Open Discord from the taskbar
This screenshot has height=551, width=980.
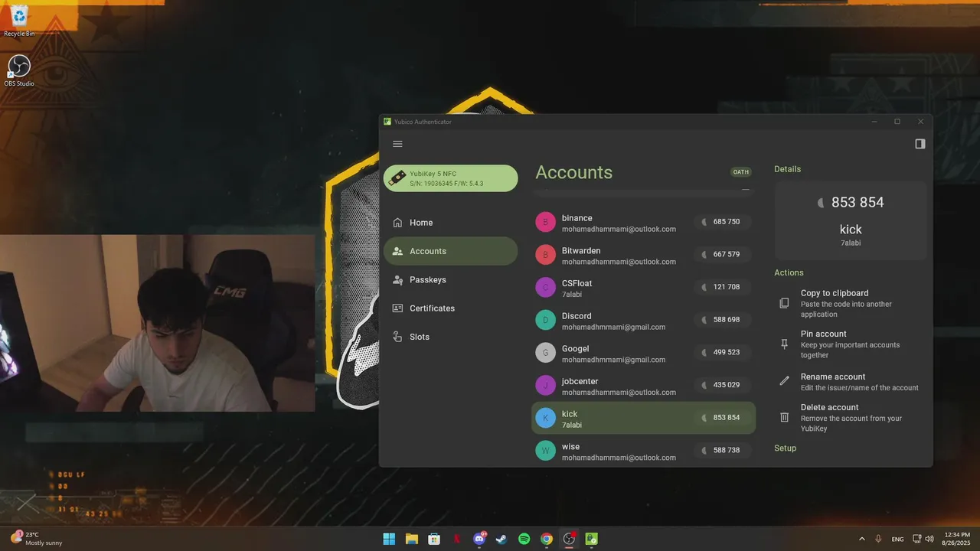[x=479, y=539]
